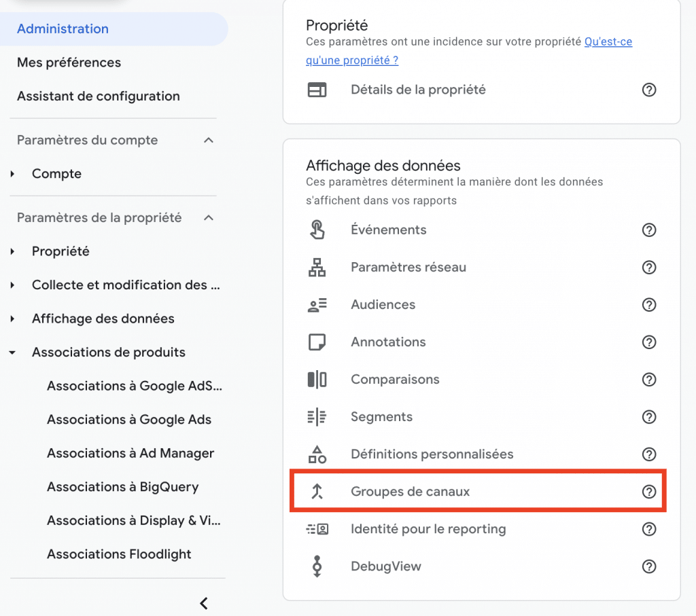Collapse the sidebar with the left chevron

204,603
